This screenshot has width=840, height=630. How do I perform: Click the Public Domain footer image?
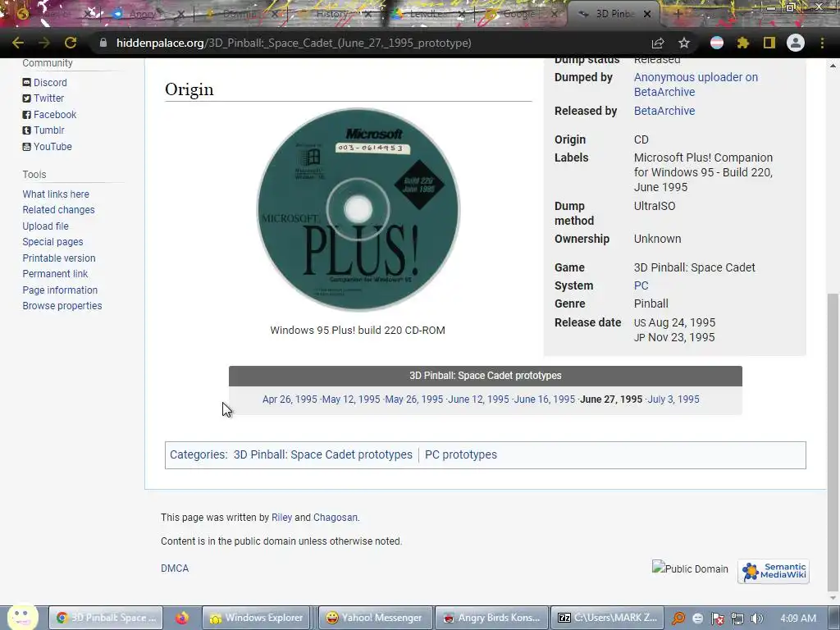point(690,568)
